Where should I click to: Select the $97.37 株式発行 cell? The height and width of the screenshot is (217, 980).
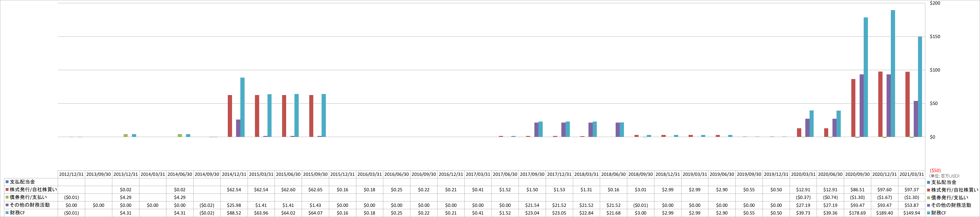[x=912, y=190]
